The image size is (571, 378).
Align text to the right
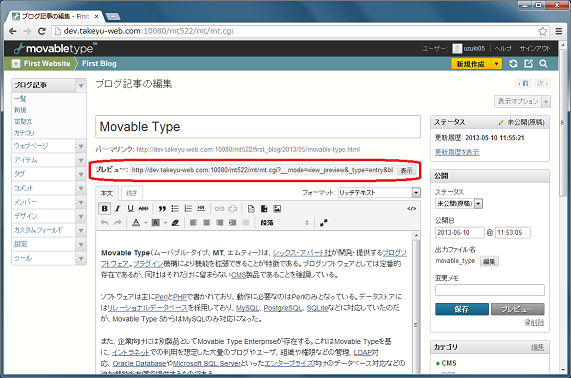(220, 223)
